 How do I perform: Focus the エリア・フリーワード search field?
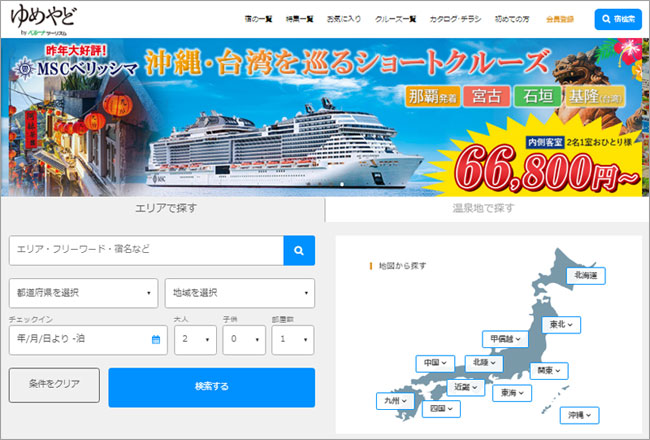click(146, 250)
